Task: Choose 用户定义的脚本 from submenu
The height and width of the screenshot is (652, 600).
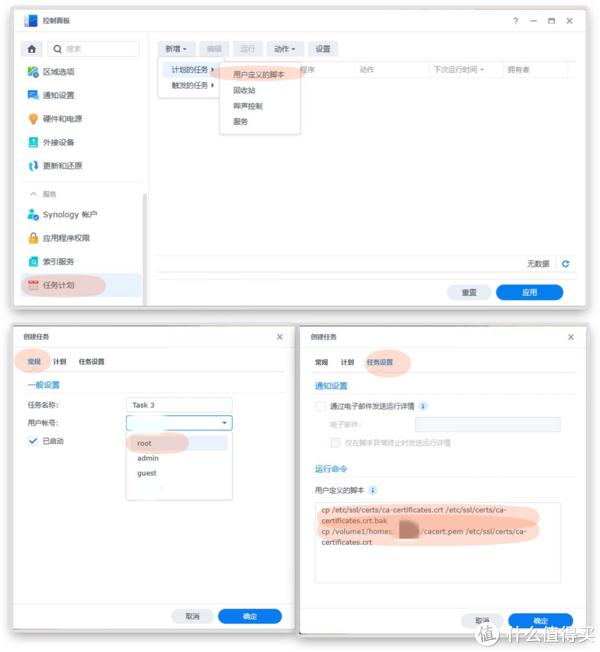Action: click(259, 74)
